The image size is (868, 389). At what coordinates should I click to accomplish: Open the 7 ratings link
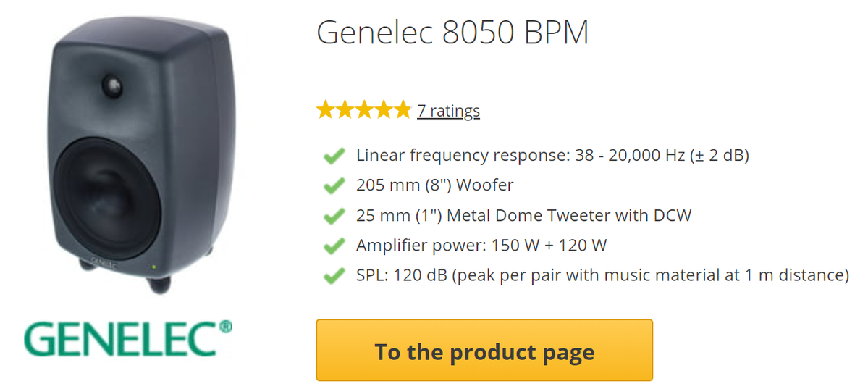448,111
